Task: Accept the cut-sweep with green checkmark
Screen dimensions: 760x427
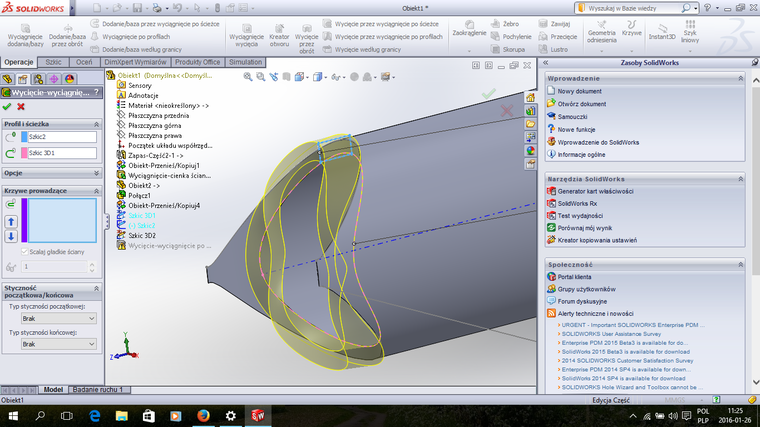Action: coord(7,107)
